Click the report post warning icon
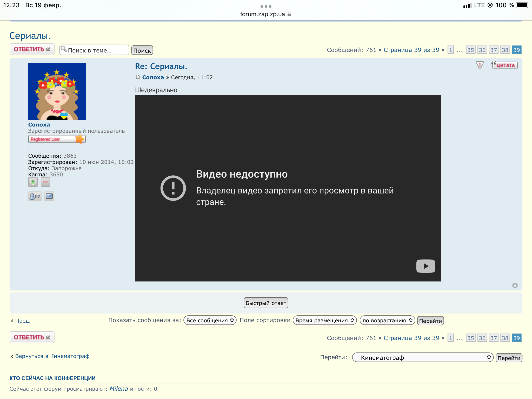 click(x=480, y=65)
